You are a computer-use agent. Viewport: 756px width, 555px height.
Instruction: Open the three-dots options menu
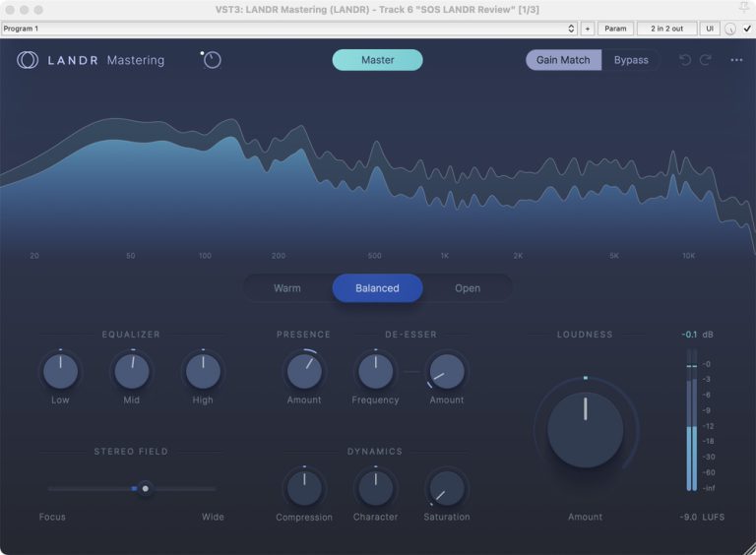click(736, 60)
